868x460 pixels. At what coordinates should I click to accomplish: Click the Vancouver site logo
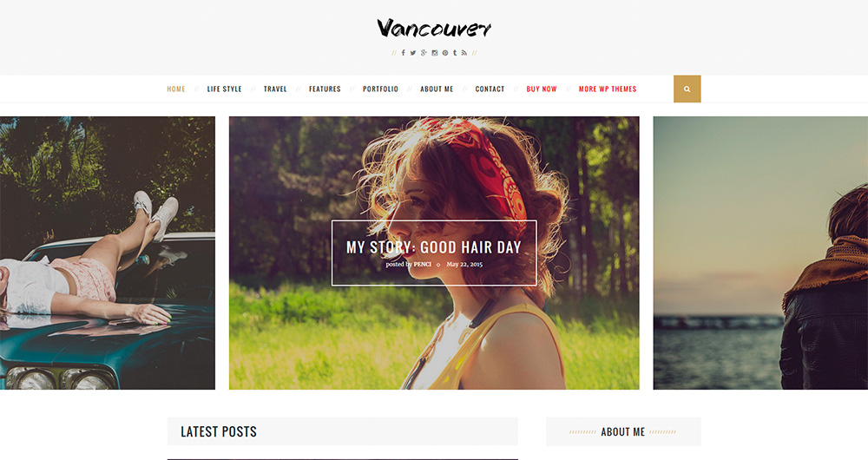(x=434, y=29)
